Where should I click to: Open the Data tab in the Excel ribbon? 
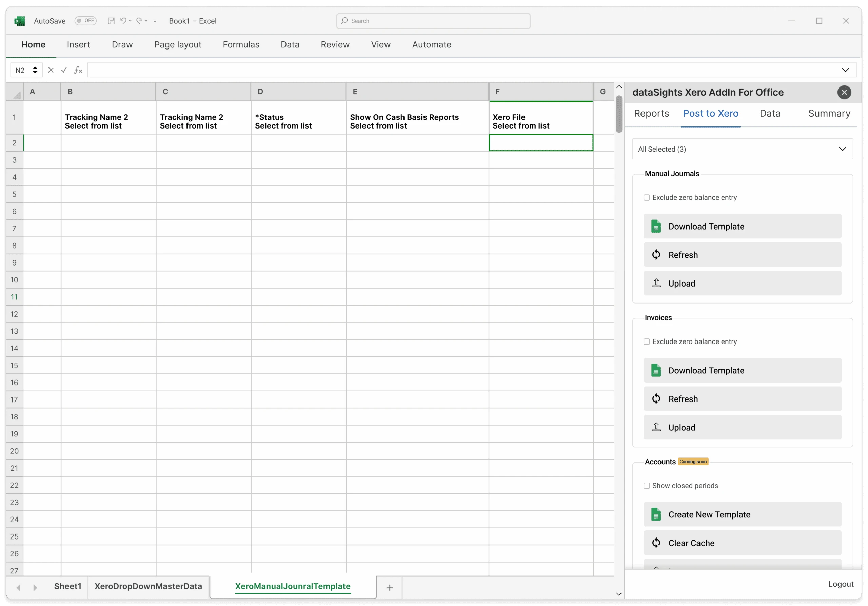(290, 45)
